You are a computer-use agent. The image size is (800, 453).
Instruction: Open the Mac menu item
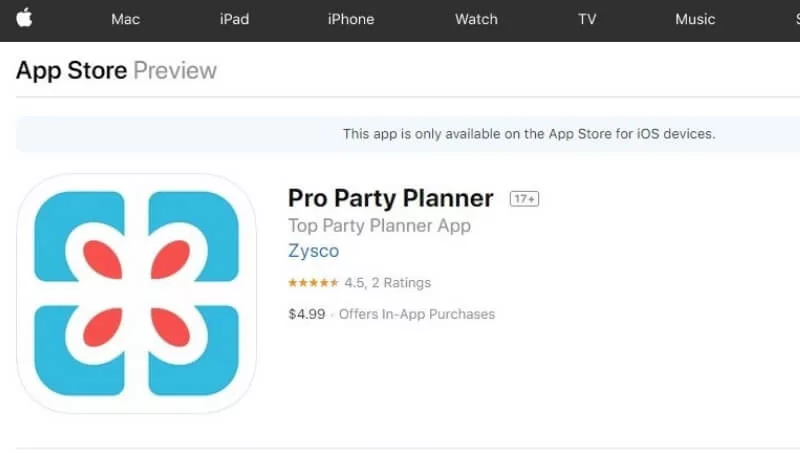click(126, 19)
